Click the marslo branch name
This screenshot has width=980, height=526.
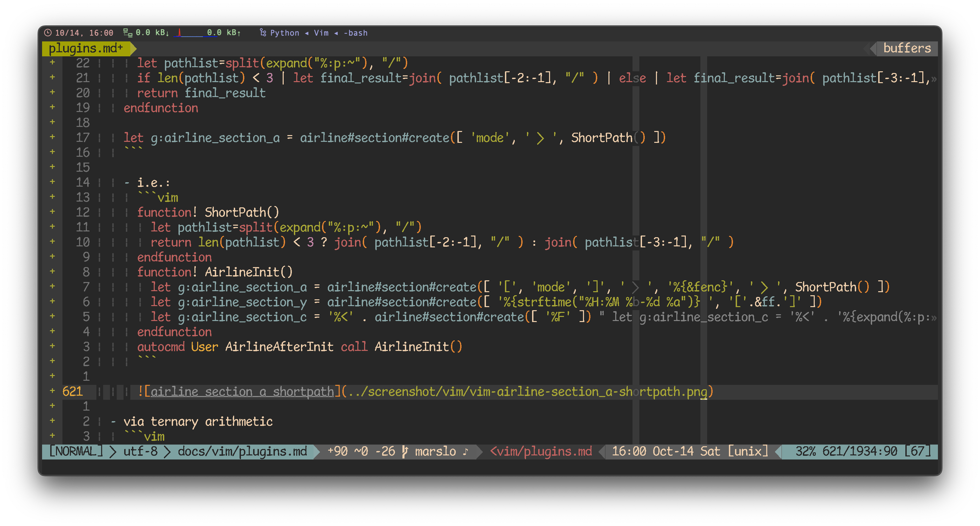pos(435,451)
